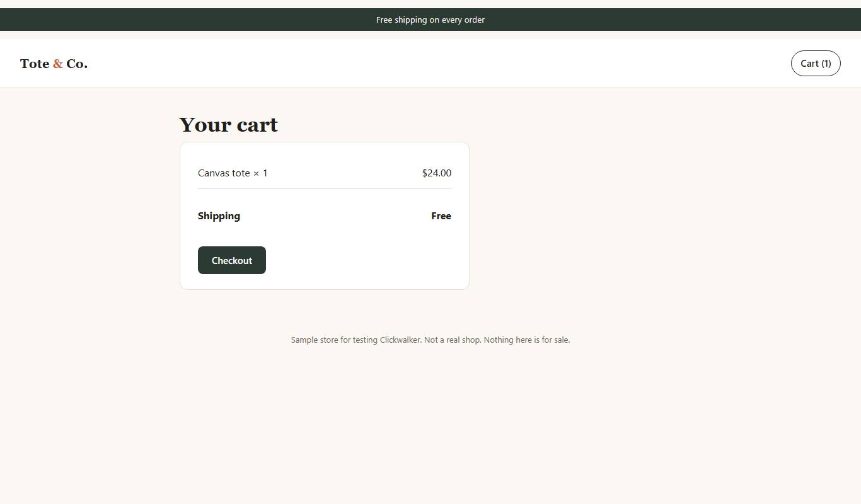Click the 'Free shipping on every order' banner
The image size is (861, 504).
click(x=430, y=20)
